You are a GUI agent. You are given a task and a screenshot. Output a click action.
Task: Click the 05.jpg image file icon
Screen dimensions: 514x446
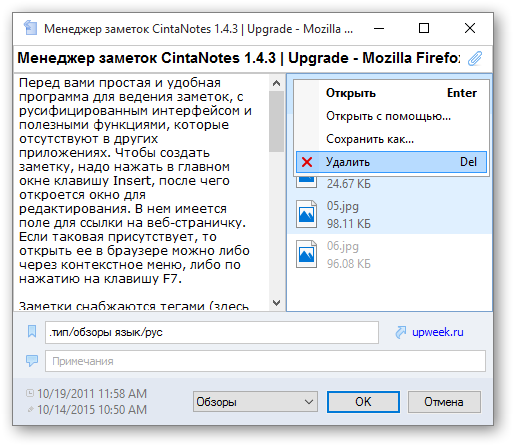pos(306,214)
